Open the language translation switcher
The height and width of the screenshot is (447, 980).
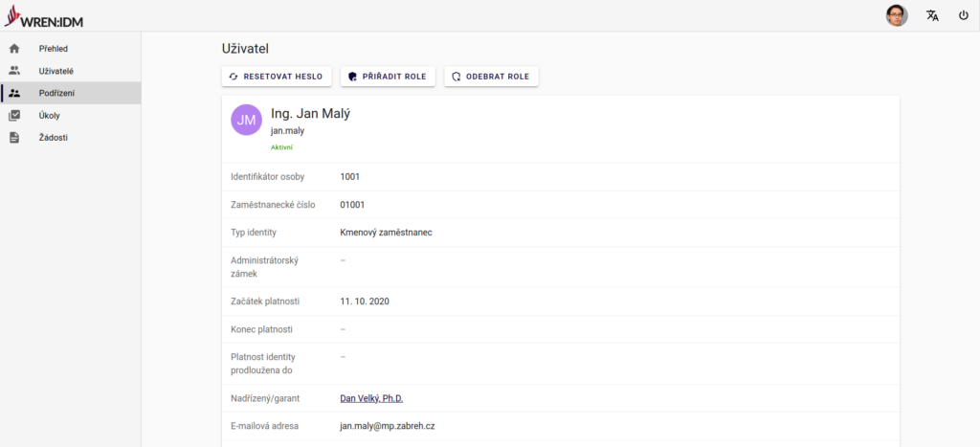(x=932, y=15)
